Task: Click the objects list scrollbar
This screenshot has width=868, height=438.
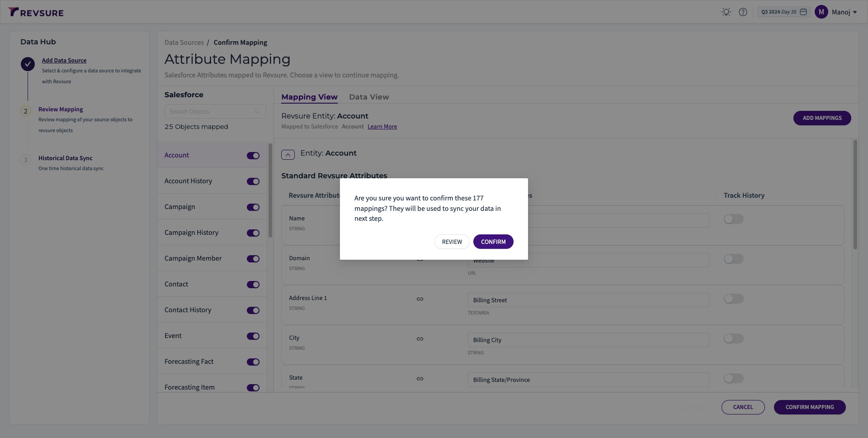Action: point(270,190)
